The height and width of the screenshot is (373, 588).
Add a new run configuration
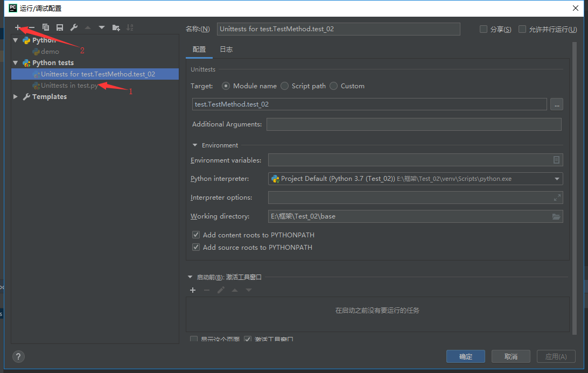[18, 27]
